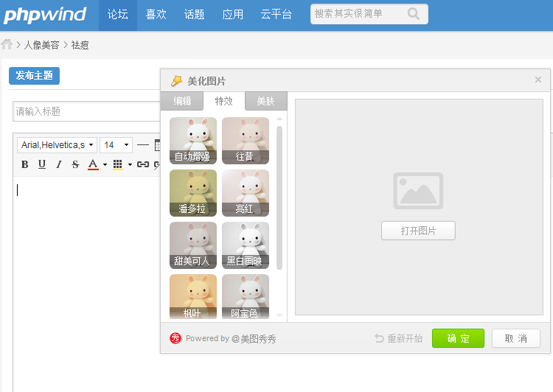Open the font family dropdown Arial,Helvetica
This screenshot has height=392, width=553.
57,145
